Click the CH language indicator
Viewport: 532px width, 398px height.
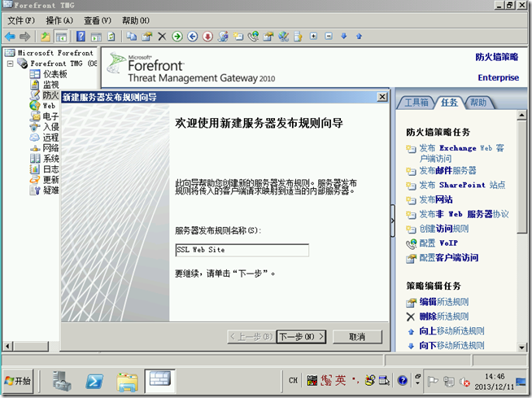293,381
